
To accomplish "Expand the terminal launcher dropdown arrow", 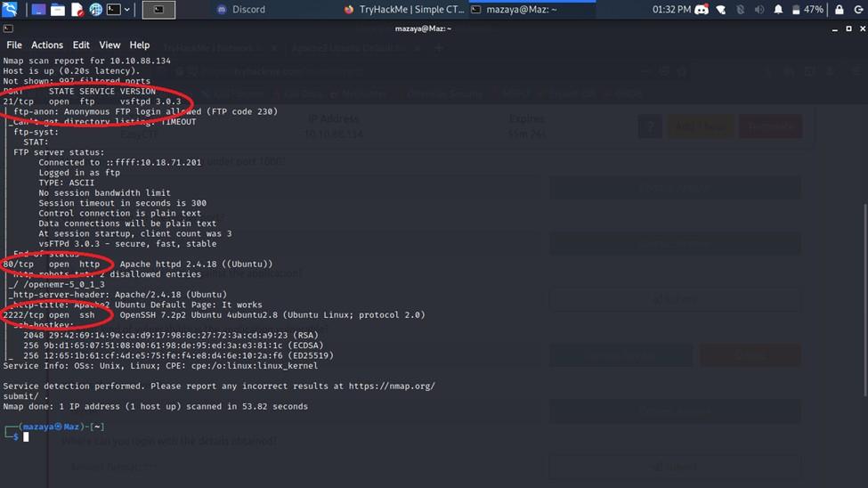I will click(128, 10).
